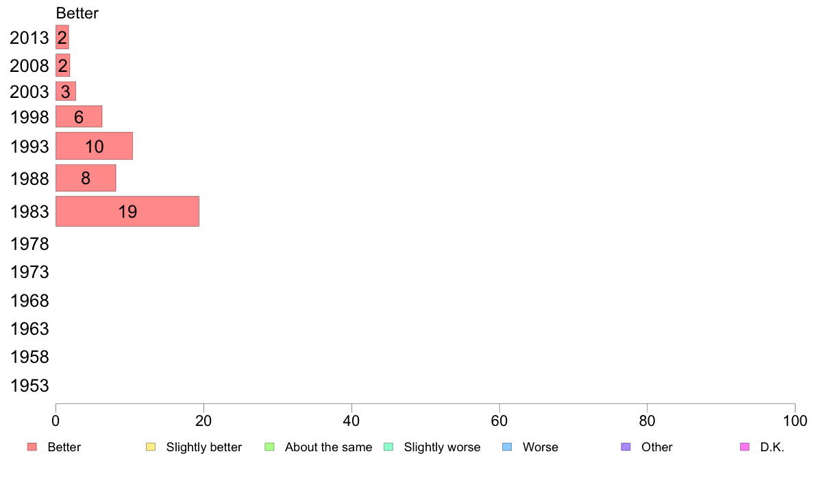Click the yellow Slightly better legend swatch
Screen dimensions: 814x504
coord(151,447)
